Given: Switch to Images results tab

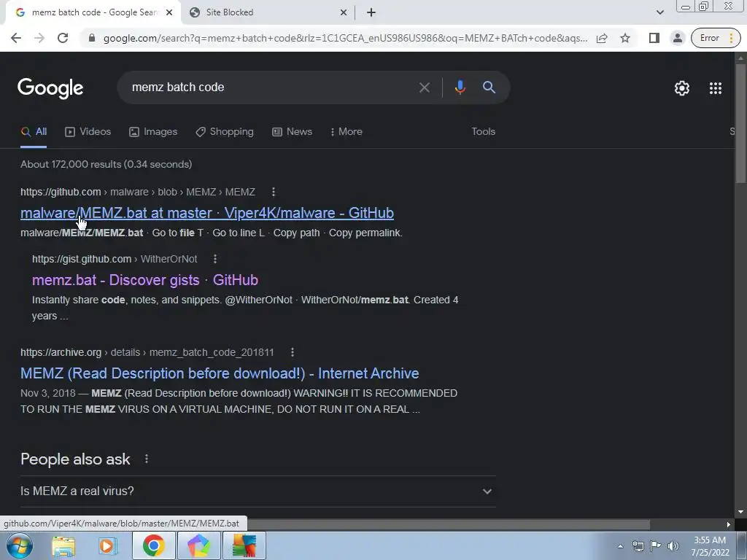Looking at the screenshot, I should 153,132.
